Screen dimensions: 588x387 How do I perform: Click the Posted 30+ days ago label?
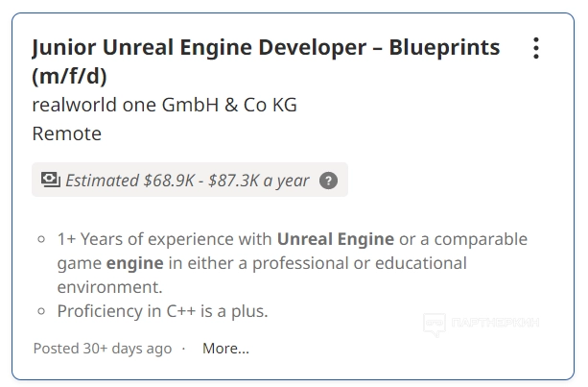click(103, 349)
